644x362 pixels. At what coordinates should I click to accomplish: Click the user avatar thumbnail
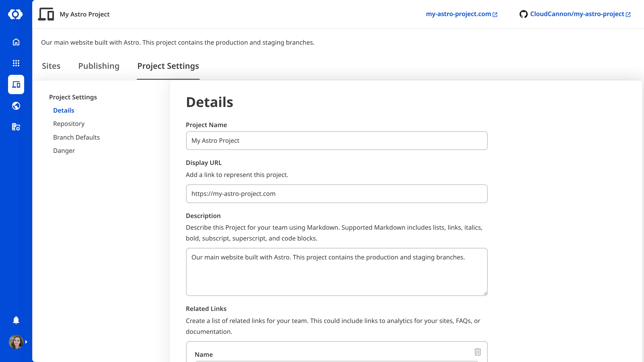point(16,342)
